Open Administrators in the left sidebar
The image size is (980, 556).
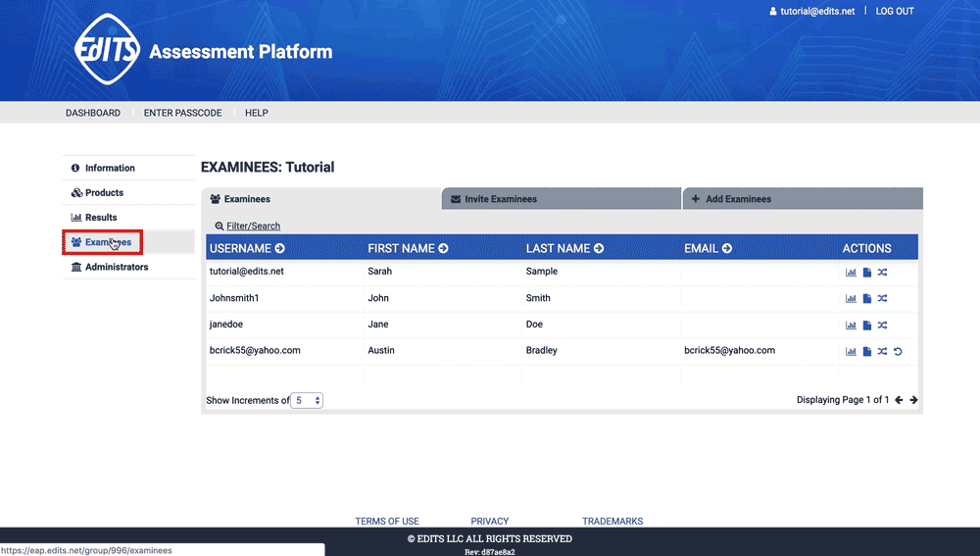(x=116, y=267)
